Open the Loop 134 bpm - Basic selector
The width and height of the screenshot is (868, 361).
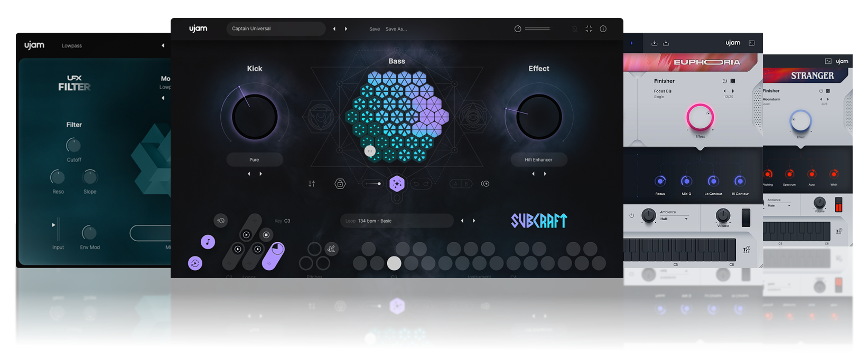coord(397,221)
